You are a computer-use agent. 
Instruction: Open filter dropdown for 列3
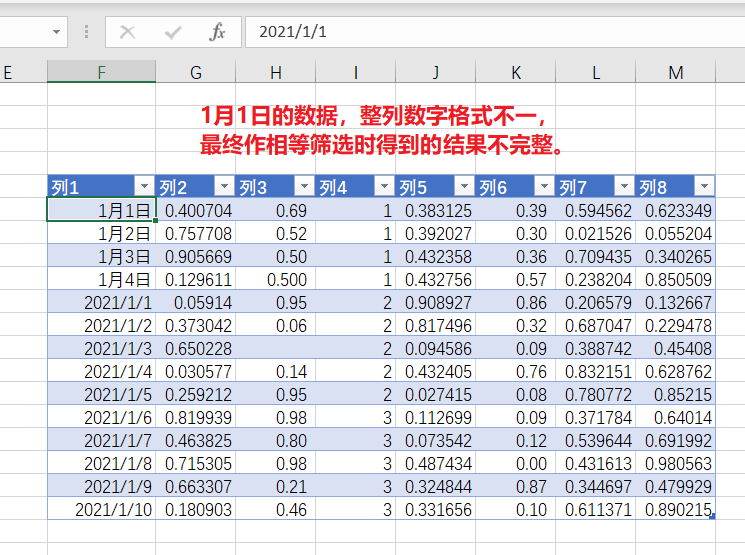coord(304,186)
